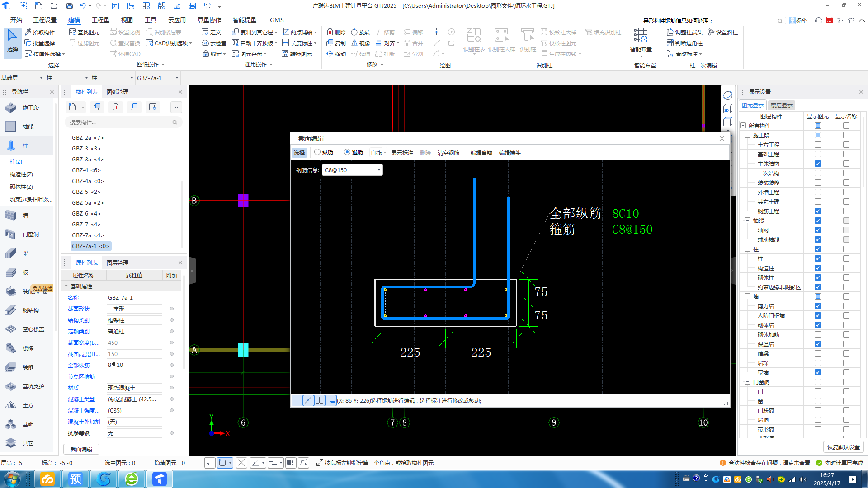Switch to 图纸管理 tab
Viewport: 868px width, 488px height.
(x=118, y=92)
